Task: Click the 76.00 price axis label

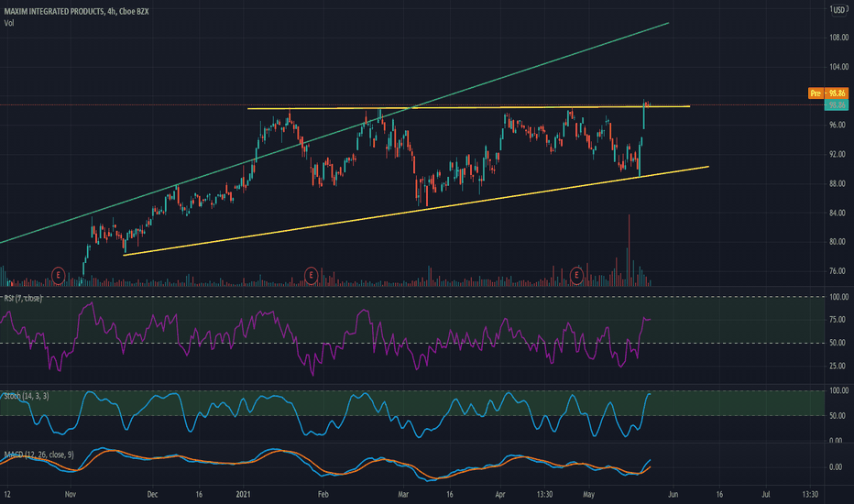Action: click(x=838, y=271)
